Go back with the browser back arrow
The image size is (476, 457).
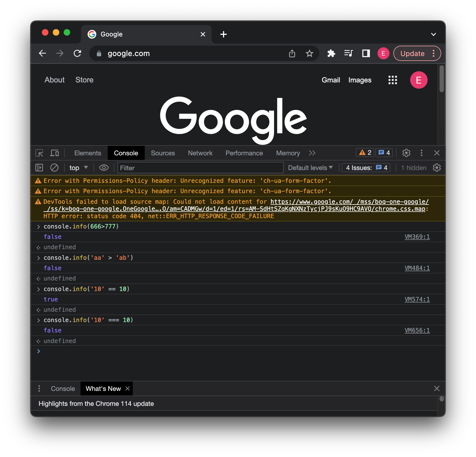pos(43,53)
